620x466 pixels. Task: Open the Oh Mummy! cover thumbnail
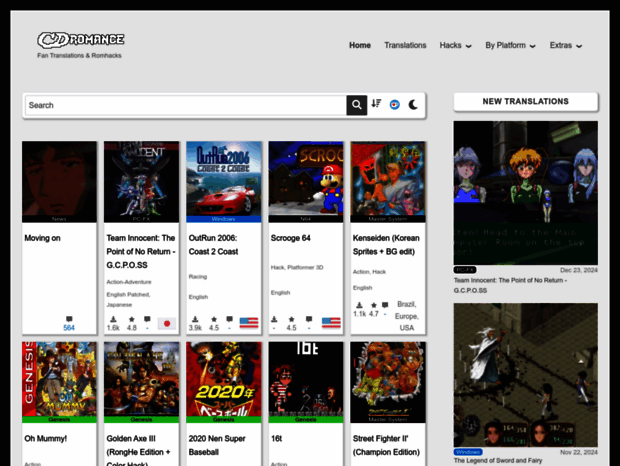[59, 382]
